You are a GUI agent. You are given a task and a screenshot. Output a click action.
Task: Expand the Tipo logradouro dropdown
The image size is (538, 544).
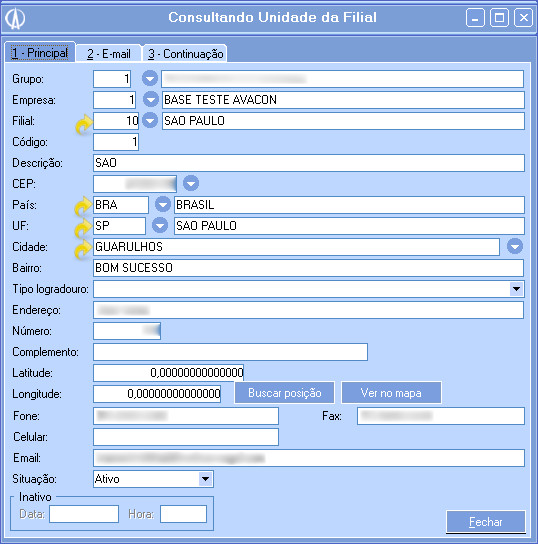[516, 289]
